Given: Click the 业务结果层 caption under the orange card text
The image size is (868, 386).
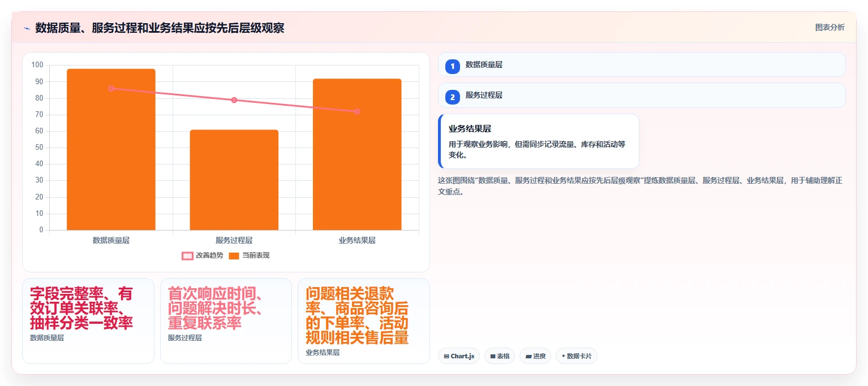Looking at the screenshot, I should coord(323,352).
